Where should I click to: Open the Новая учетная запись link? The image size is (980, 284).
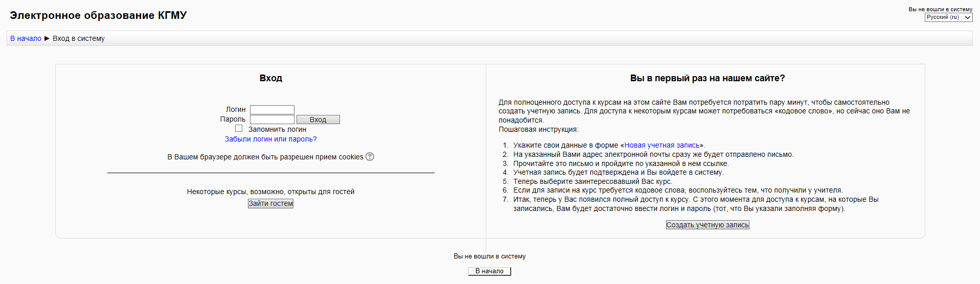click(x=662, y=145)
